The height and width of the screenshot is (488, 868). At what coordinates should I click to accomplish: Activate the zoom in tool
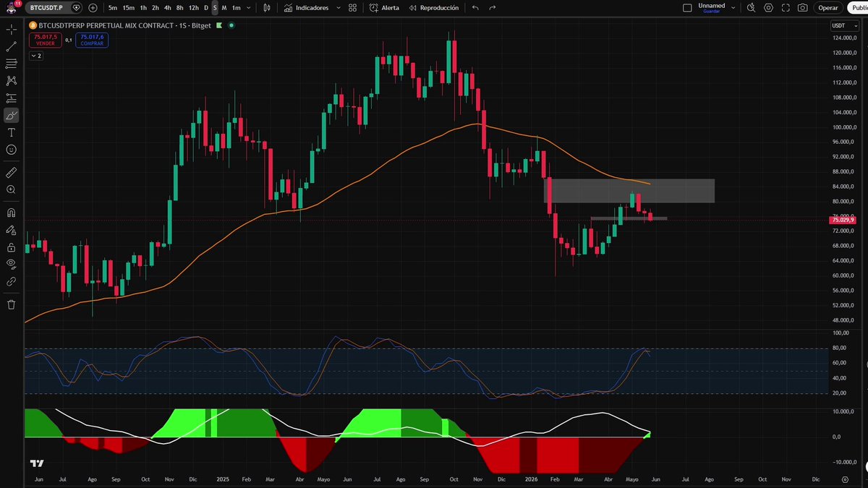[12, 189]
